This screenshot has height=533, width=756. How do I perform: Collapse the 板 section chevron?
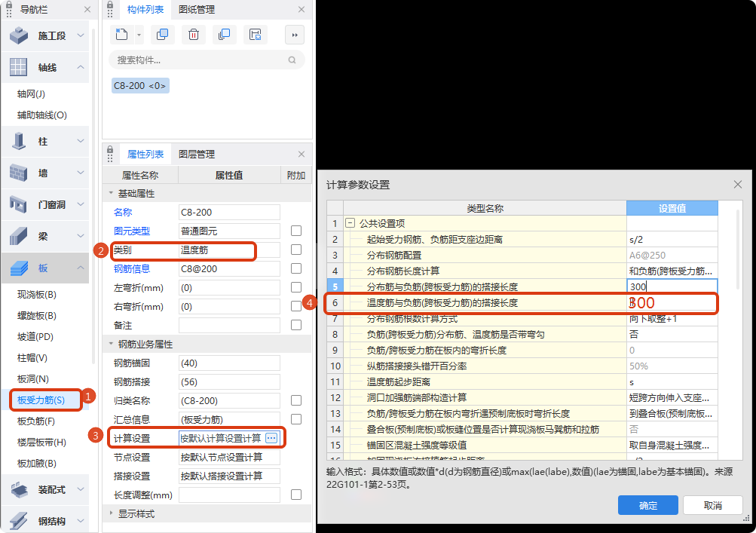pos(81,267)
